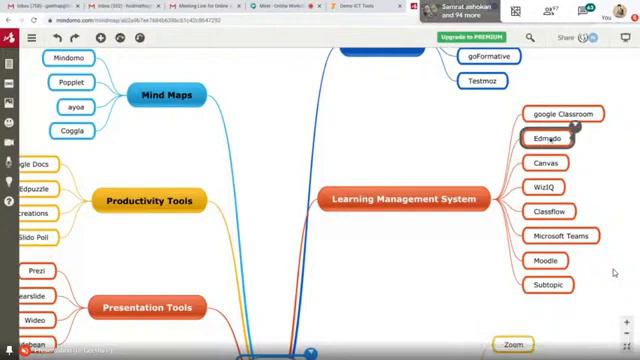
Task: Undo the last action
Action: point(58,38)
